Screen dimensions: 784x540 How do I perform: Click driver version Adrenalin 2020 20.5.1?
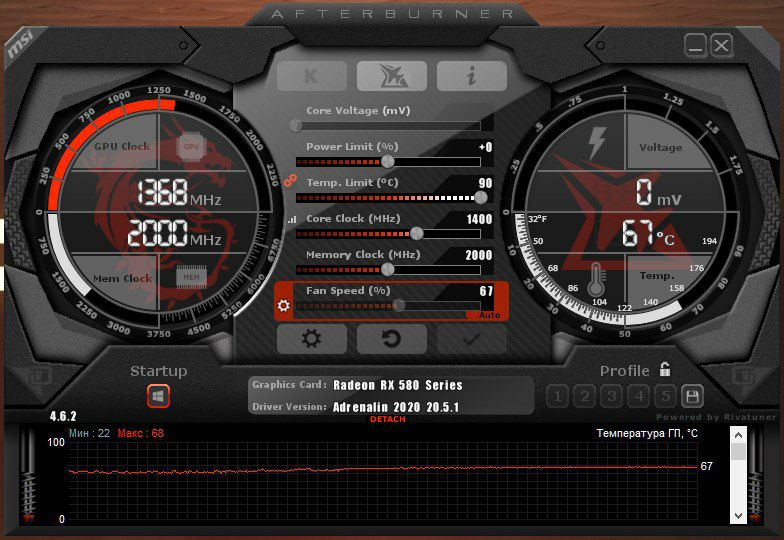pyautogui.click(x=396, y=407)
